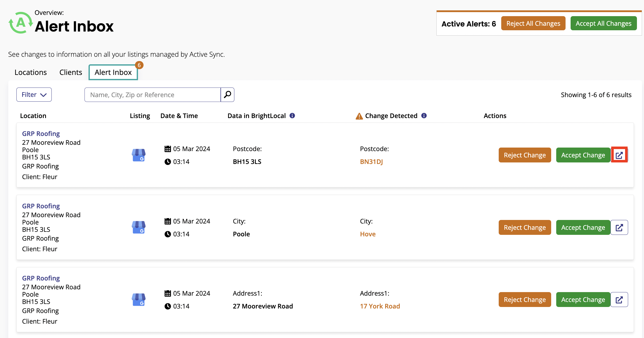
Task: Select the Alert Inbox tab
Action: coord(113,72)
